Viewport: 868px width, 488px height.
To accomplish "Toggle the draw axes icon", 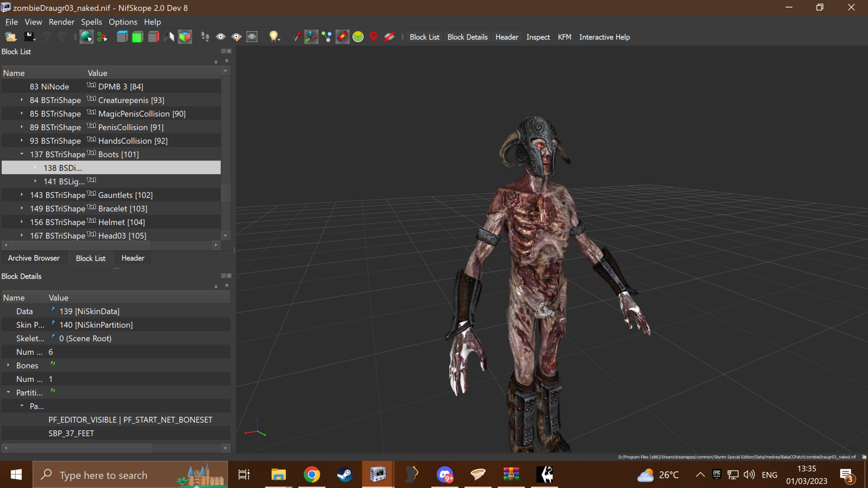I will click(311, 37).
